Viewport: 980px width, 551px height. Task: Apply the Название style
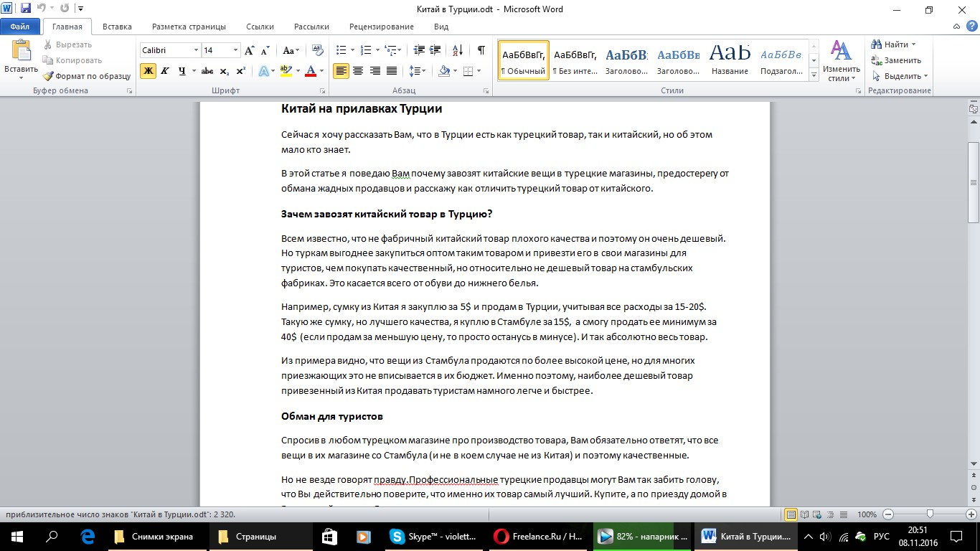pyautogui.click(x=730, y=60)
